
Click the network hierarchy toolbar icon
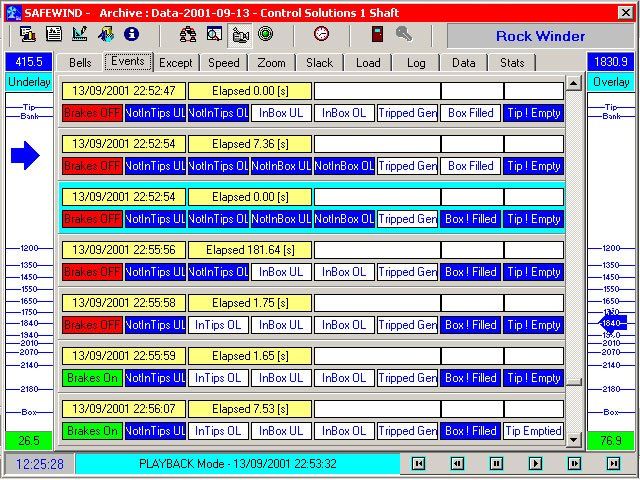click(188, 34)
